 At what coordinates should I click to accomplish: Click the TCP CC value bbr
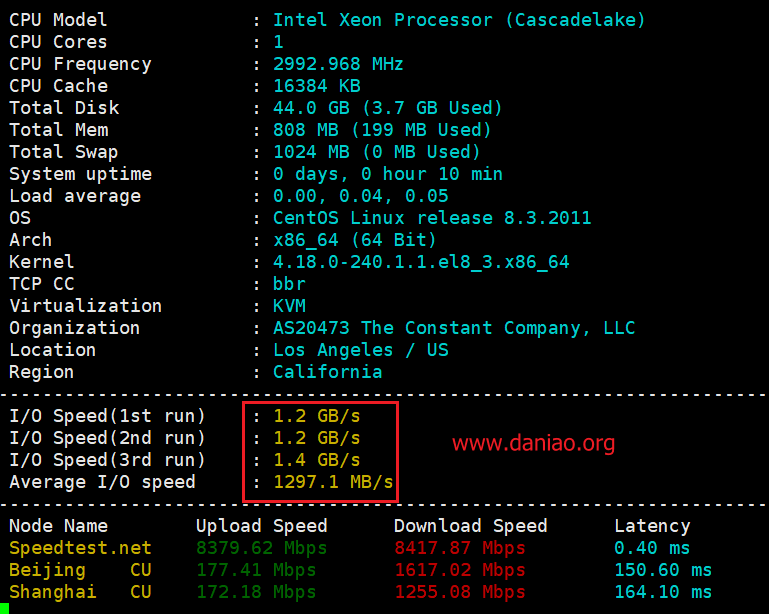[289, 284]
